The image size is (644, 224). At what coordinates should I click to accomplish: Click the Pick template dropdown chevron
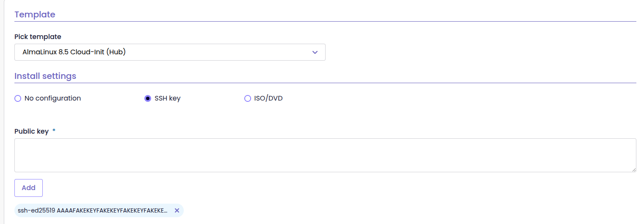(315, 52)
